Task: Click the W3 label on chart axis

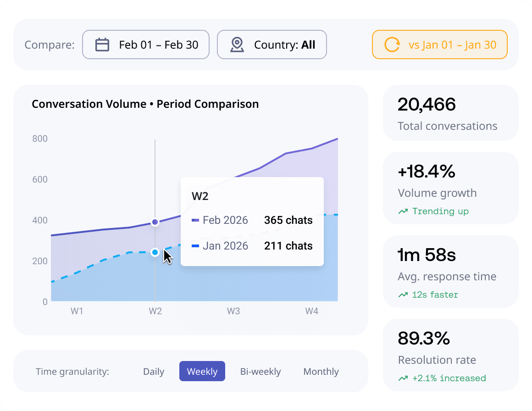Action: click(233, 311)
